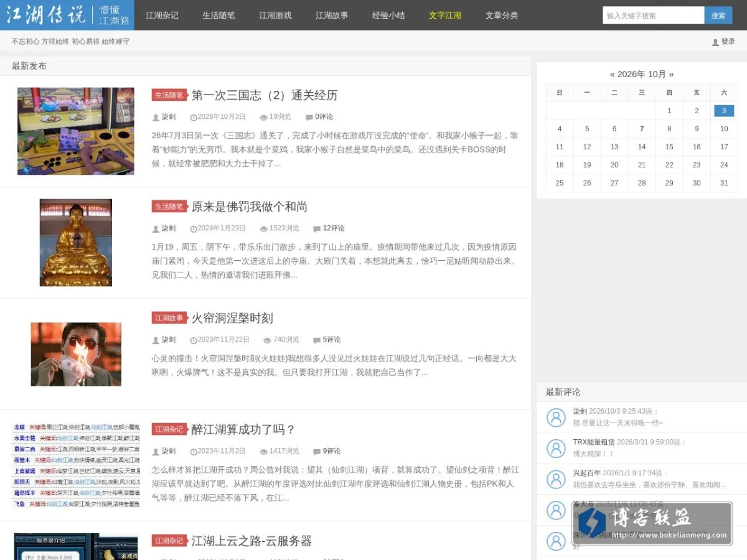Screen dimensions: 747x560
Task: Open the article 醉江湖算成功了吗？
Action: (x=243, y=429)
